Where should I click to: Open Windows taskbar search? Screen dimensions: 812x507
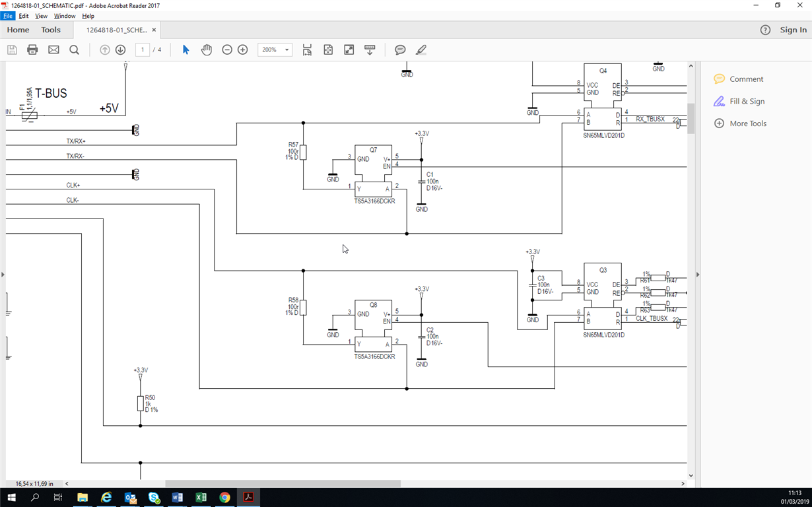click(x=35, y=497)
